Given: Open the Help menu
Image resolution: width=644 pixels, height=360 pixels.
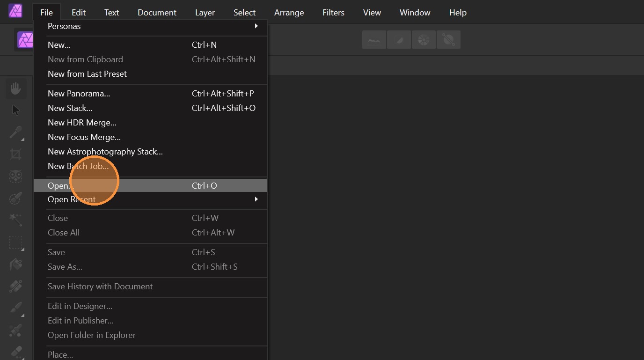Looking at the screenshot, I should pos(458,13).
